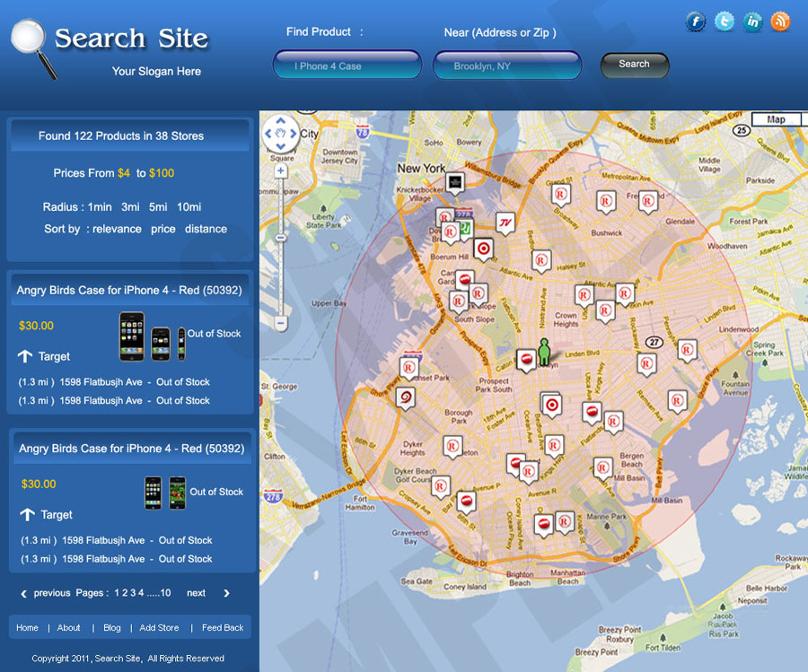Select the red marker next to green person
The image size is (808, 672).
pyautogui.click(x=526, y=360)
